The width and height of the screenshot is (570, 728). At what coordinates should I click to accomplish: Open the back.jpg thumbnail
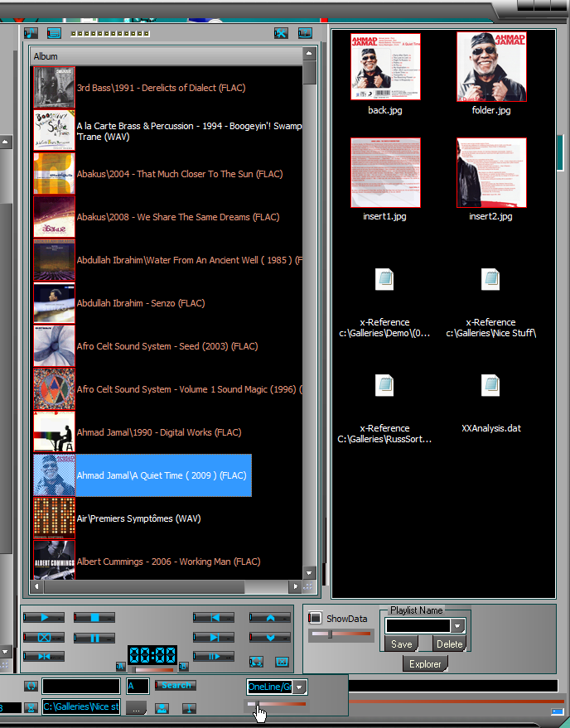385,67
